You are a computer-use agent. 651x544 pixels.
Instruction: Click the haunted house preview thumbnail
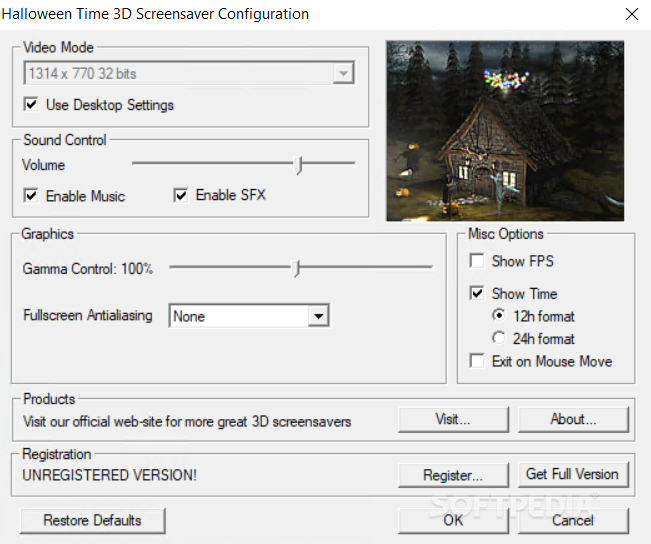coord(505,131)
